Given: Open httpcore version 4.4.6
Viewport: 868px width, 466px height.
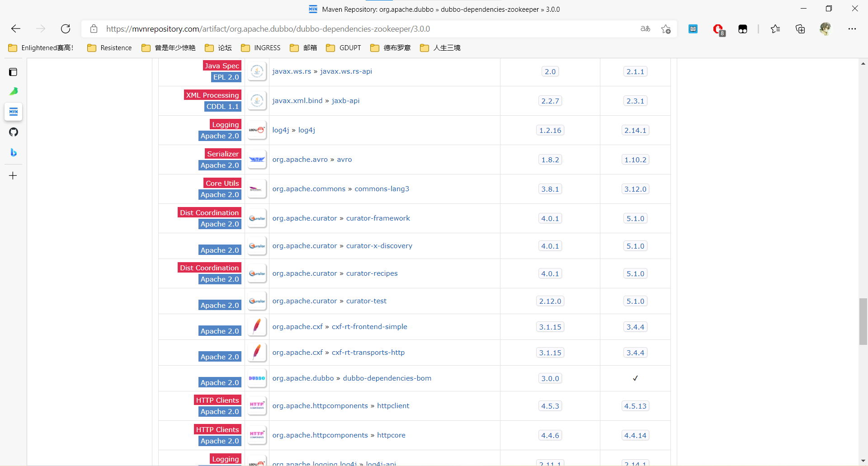Looking at the screenshot, I should 550,435.
